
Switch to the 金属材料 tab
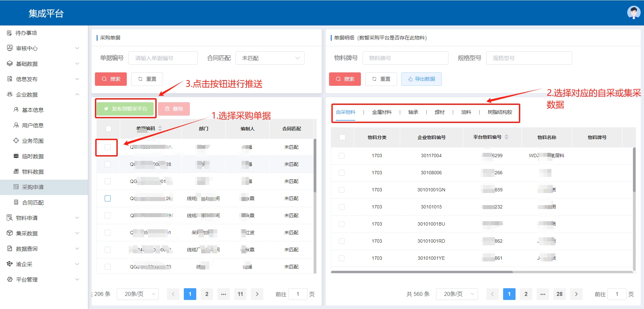pos(382,112)
